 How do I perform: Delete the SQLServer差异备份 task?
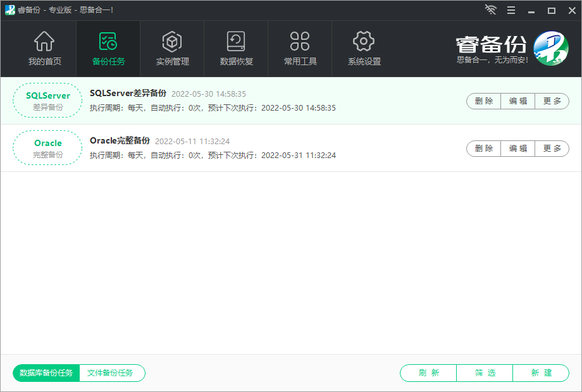[484, 101]
